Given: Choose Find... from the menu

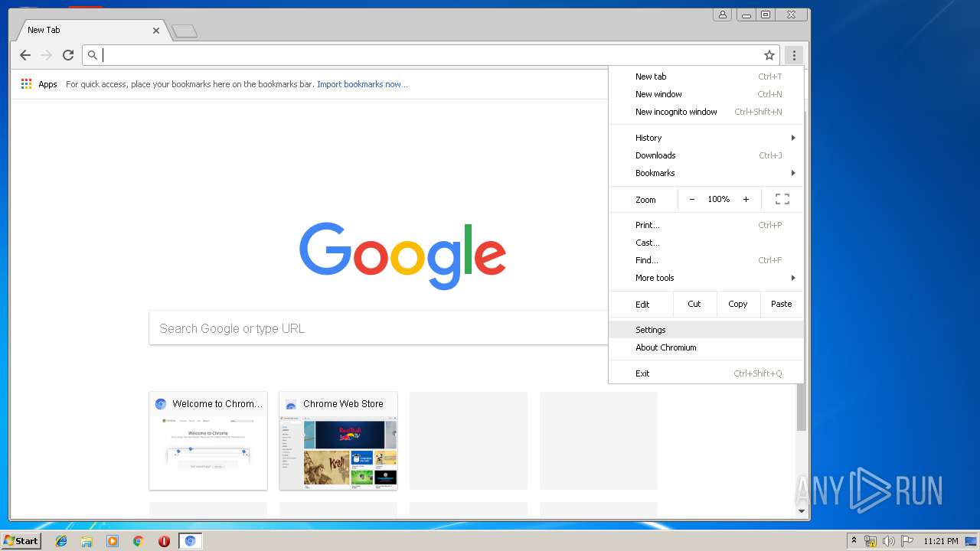Looking at the screenshot, I should pyautogui.click(x=707, y=260).
